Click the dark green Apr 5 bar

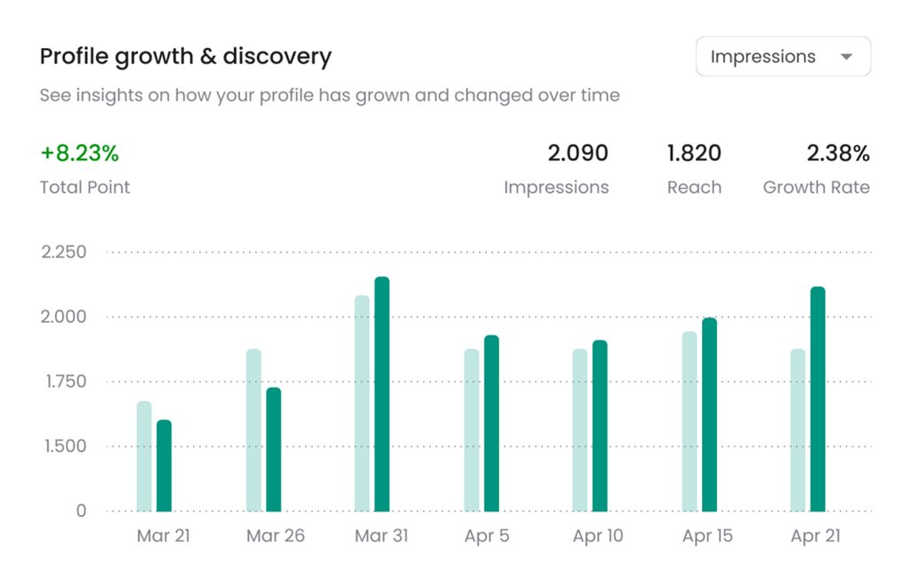click(x=491, y=423)
